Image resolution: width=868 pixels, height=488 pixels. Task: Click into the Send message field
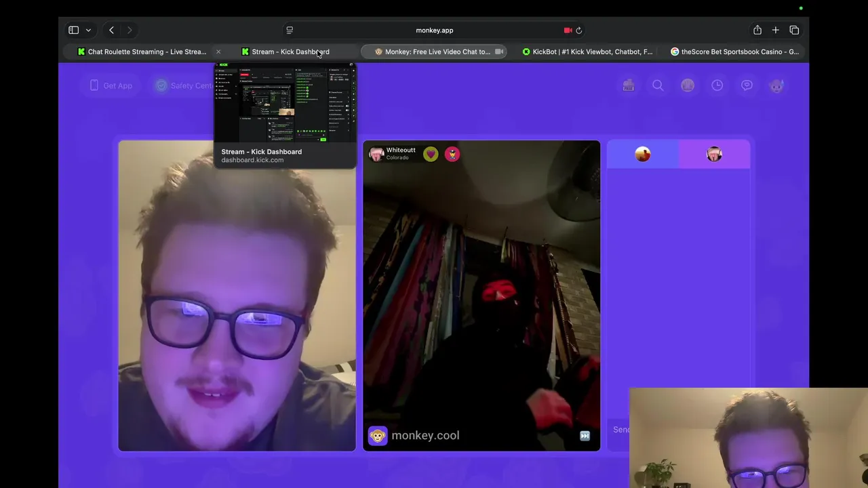tap(620, 429)
